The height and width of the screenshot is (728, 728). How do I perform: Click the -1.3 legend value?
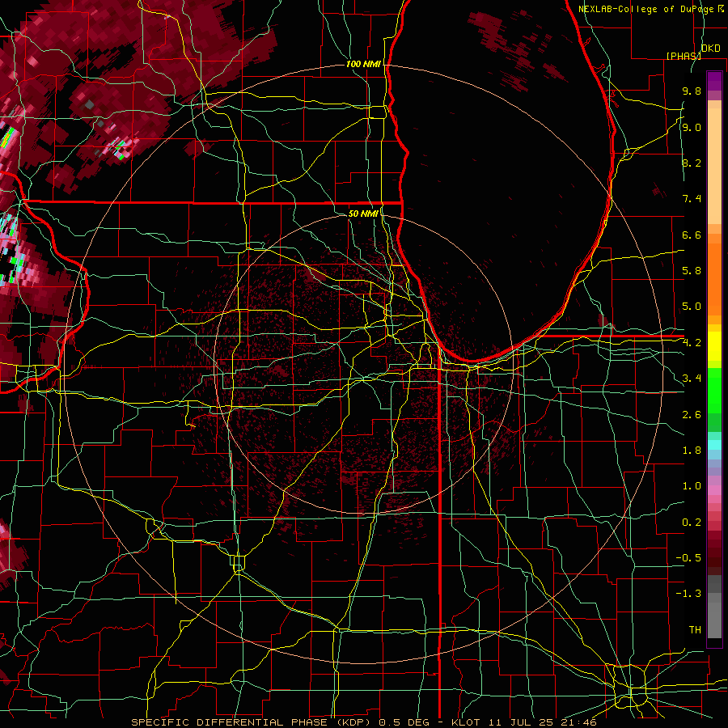point(688,594)
